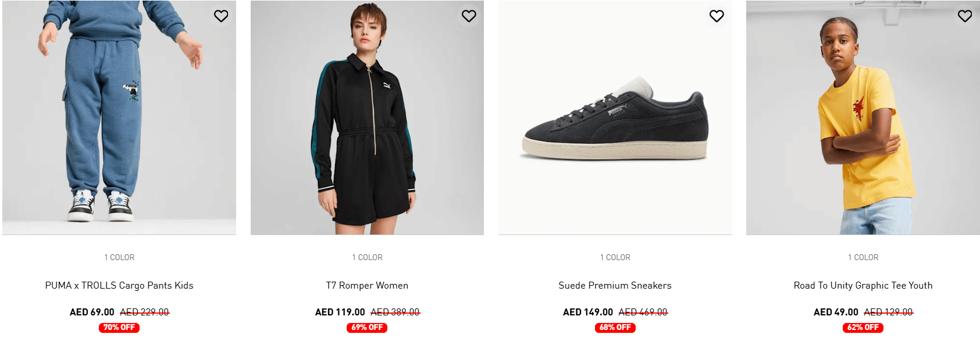Viewport: 980px width, 341px height.
Task: Click the blue cargo pants product image
Action: tap(119, 118)
